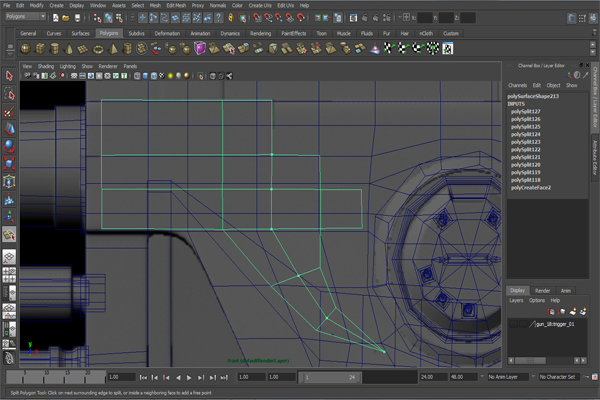This screenshot has width=600, height=400.
Task: Toggle select by component type mode
Action: click(120, 18)
